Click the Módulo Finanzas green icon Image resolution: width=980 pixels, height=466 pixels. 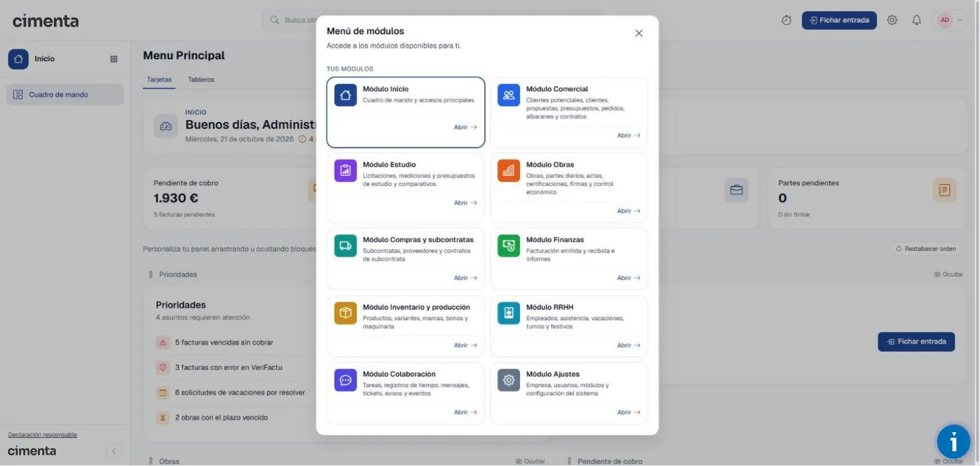[508, 246]
